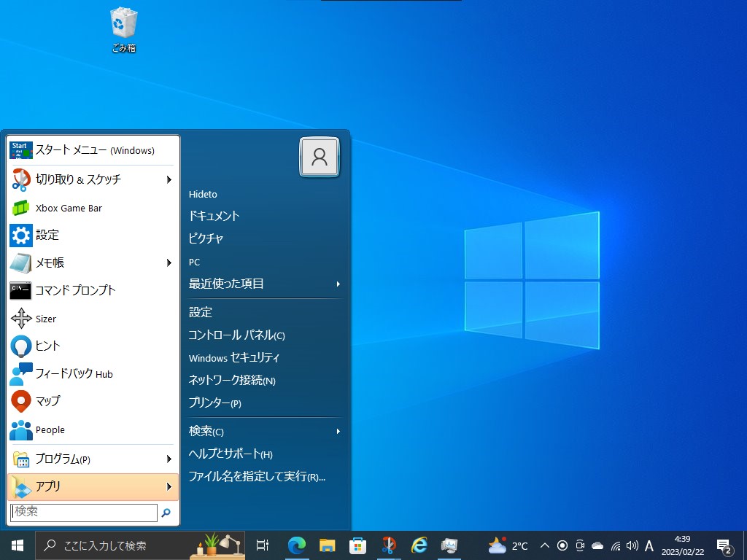Open ドキュメント from the start menu
747x560 pixels.
(x=214, y=216)
